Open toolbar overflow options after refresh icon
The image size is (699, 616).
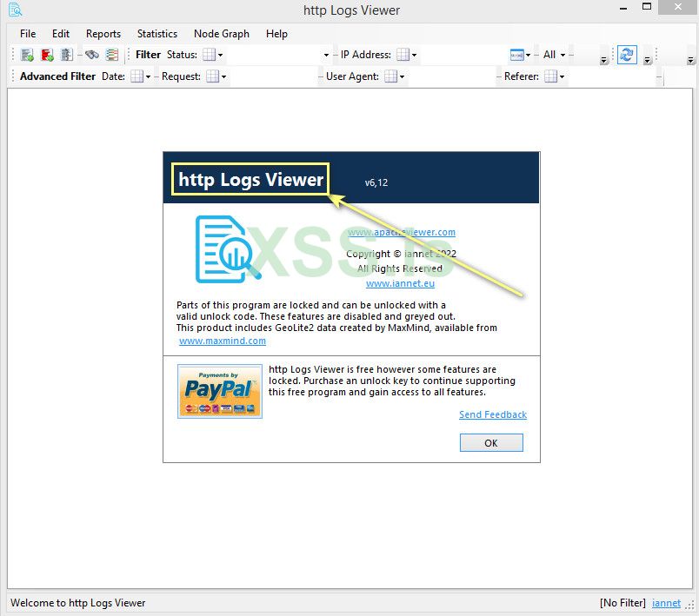tap(648, 60)
